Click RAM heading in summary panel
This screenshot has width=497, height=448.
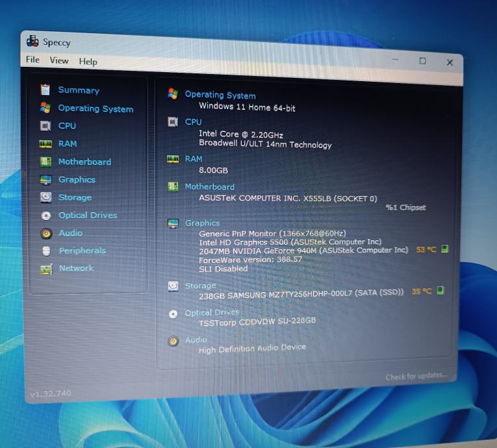pyautogui.click(x=194, y=158)
